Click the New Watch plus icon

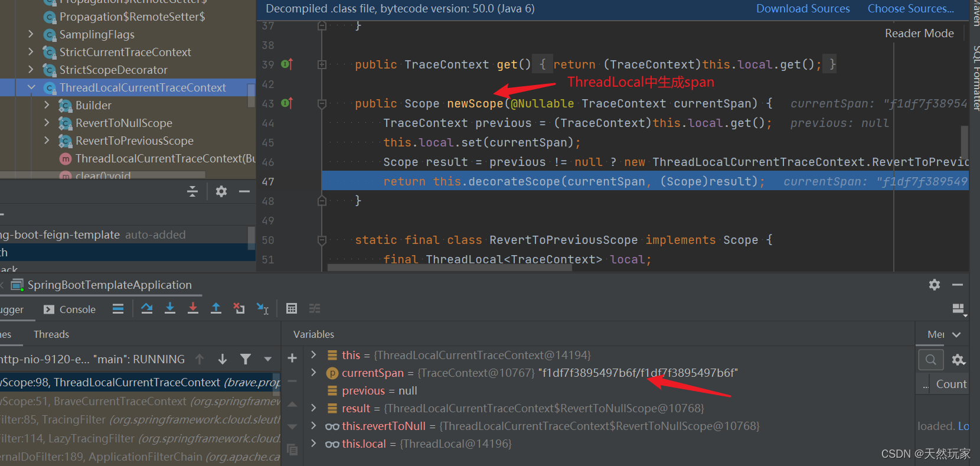pos(292,358)
